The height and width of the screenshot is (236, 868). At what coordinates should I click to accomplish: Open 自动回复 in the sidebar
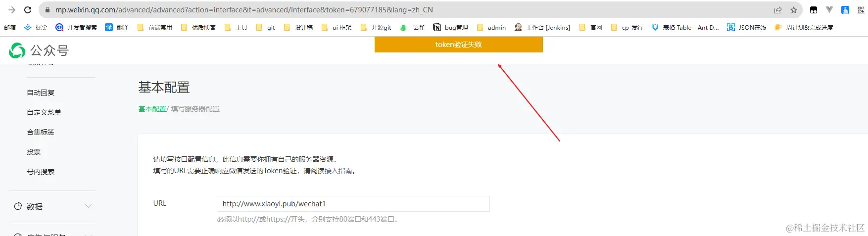tap(41, 93)
